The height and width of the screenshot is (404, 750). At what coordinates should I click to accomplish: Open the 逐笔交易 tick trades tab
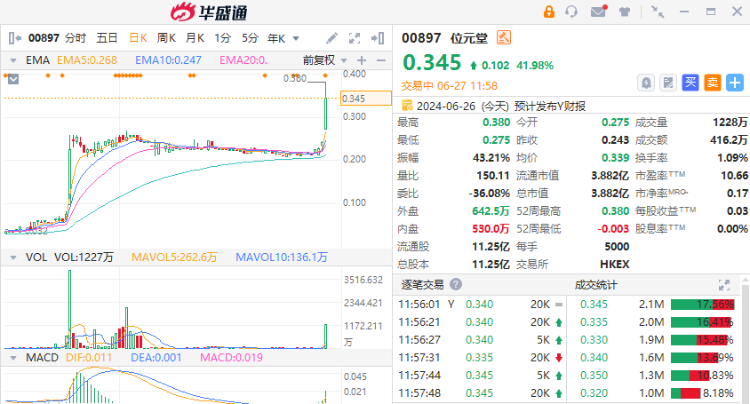tap(422, 285)
